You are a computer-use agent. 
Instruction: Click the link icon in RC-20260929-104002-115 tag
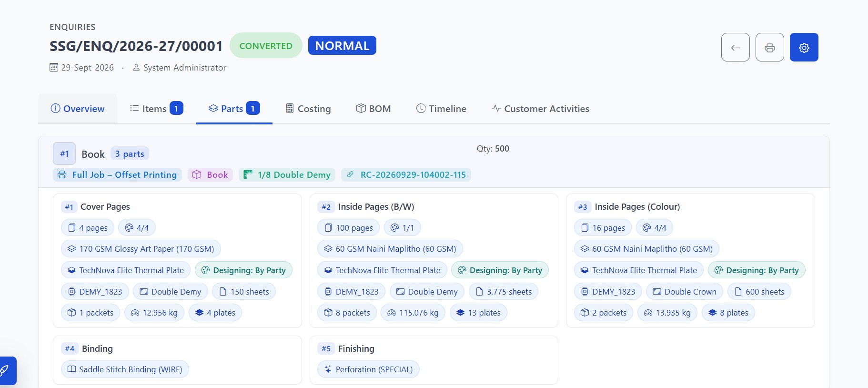350,174
